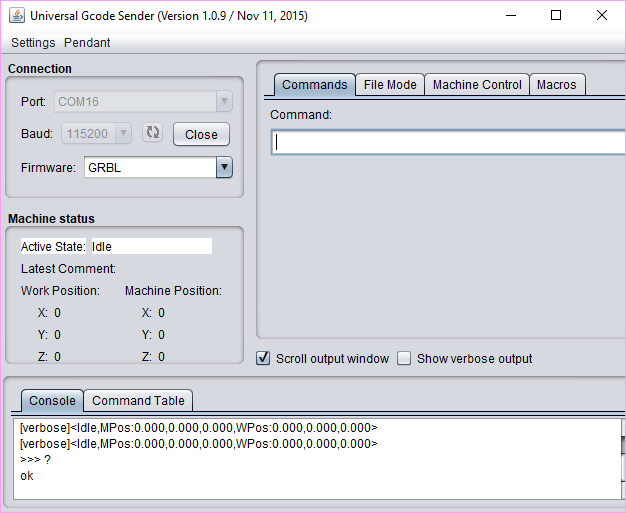Open the Port COM16 dropdown
Viewport: 626px width, 513px height.
point(143,101)
